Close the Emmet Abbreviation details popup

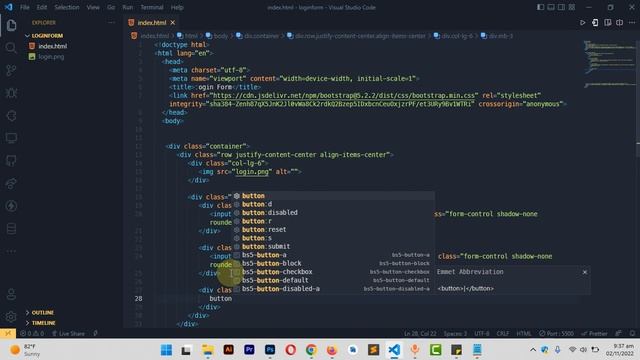point(585,272)
